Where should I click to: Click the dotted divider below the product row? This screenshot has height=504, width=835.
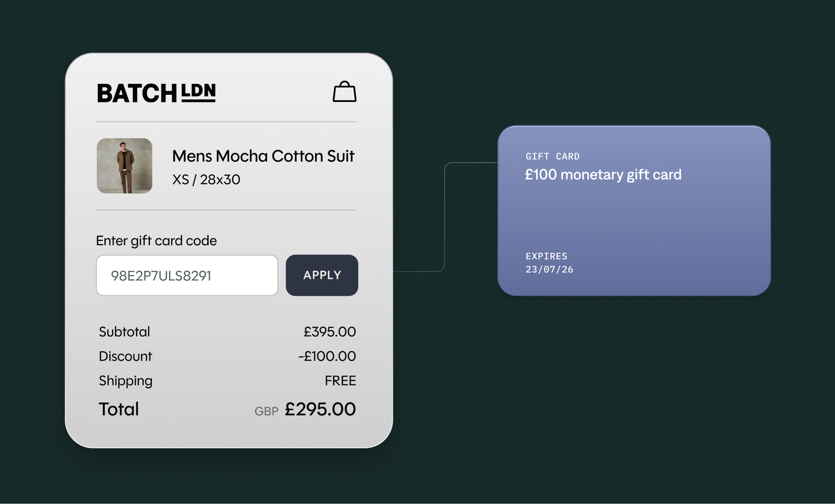click(226, 210)
